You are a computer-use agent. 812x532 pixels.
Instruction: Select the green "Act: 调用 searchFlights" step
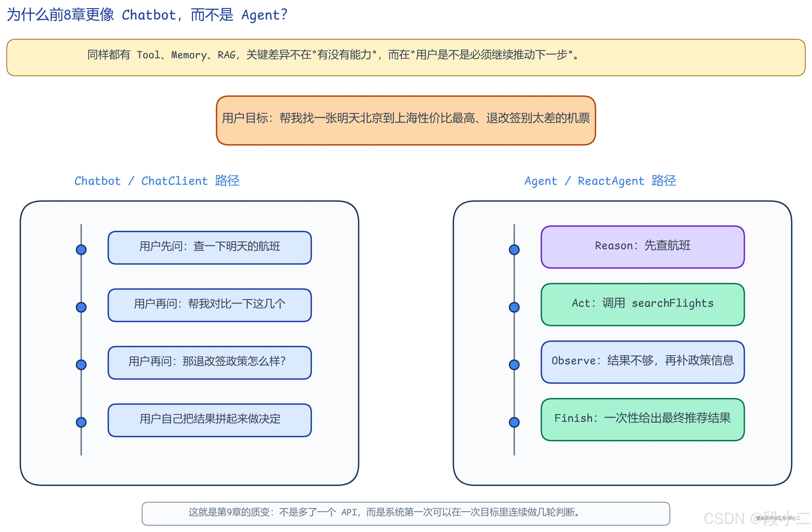click(x=642, y=305)
